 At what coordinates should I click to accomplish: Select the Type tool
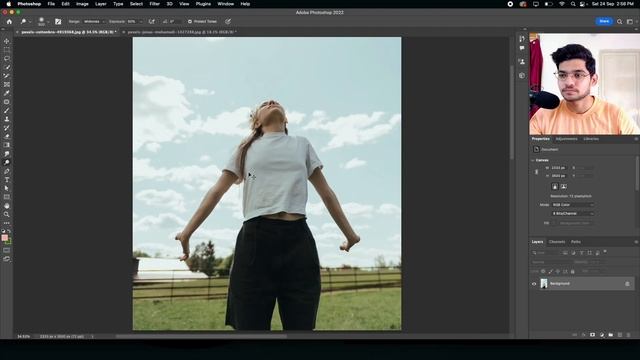pyautogui.click(x=7, y=180)
